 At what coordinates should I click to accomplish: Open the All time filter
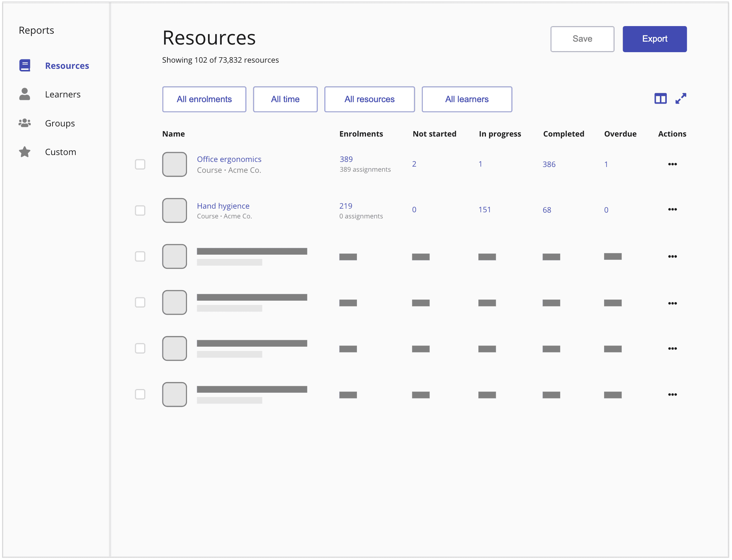click(x=285, y=99)
